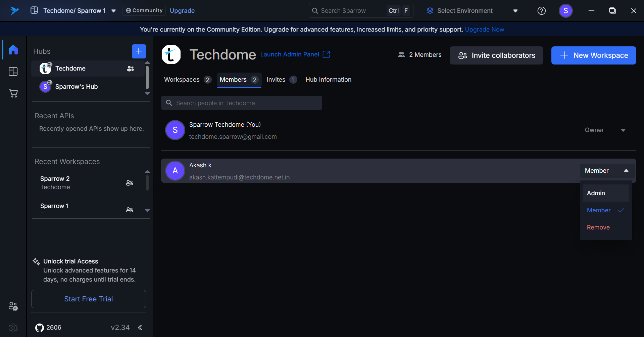
Task: Focus the Search people in Techdome field
Action: click(x=241, y=103)
